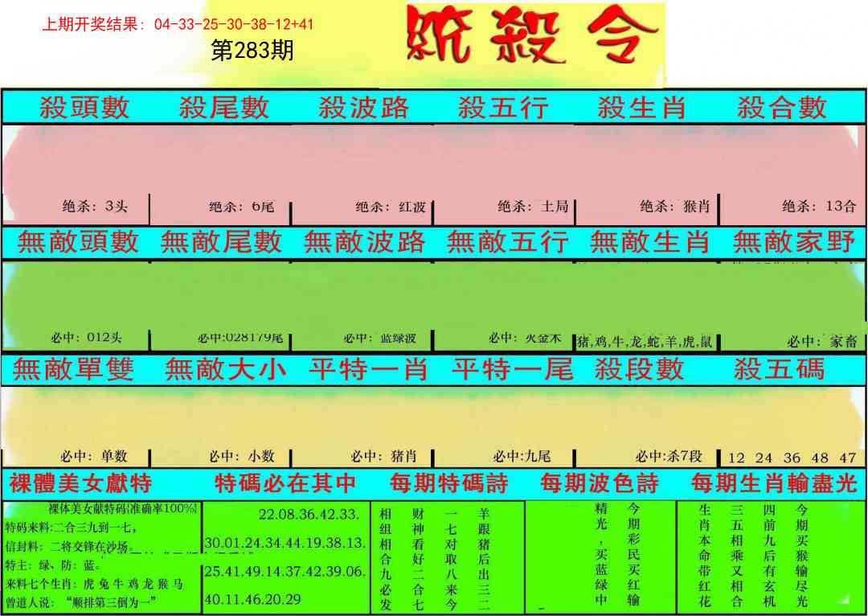The height and width of the screenshot is (616, 868).
Task: Click the 每期生肖輸盡光 section title
Action: point(774,483)
